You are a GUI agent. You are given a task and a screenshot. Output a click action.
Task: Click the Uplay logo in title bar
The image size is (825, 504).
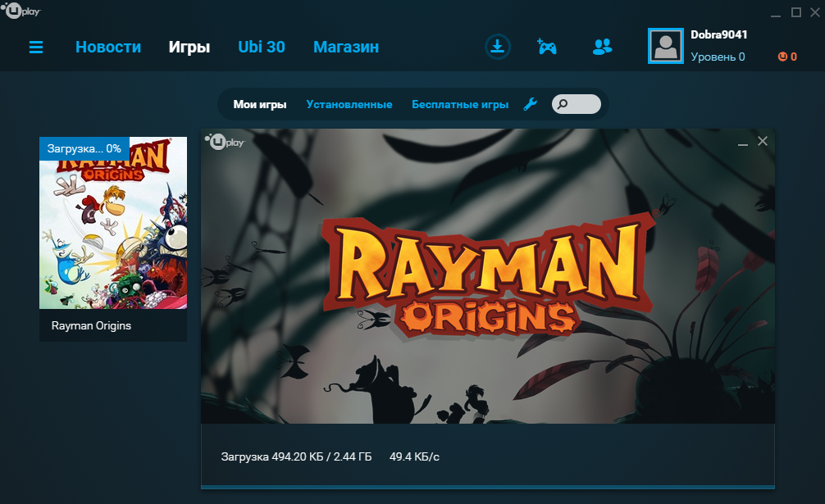[x=21, y=10]
